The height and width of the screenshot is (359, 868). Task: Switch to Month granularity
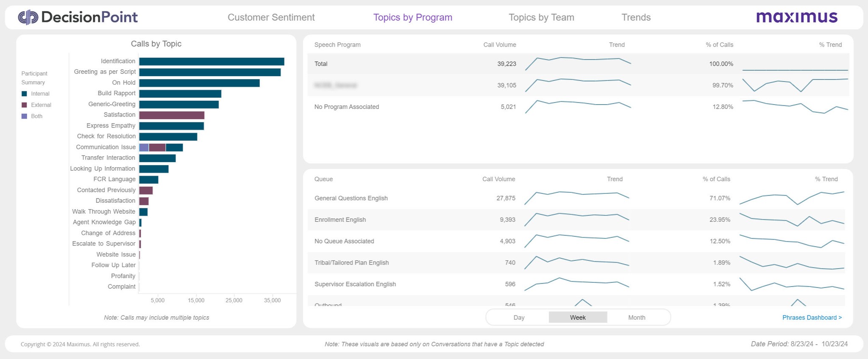(637, 318)
